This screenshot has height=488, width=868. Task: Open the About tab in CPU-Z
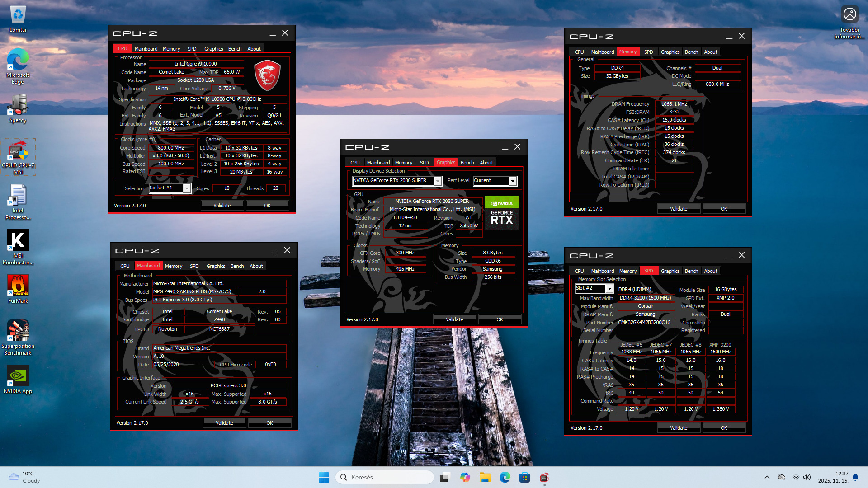click(x=486, y=162)
